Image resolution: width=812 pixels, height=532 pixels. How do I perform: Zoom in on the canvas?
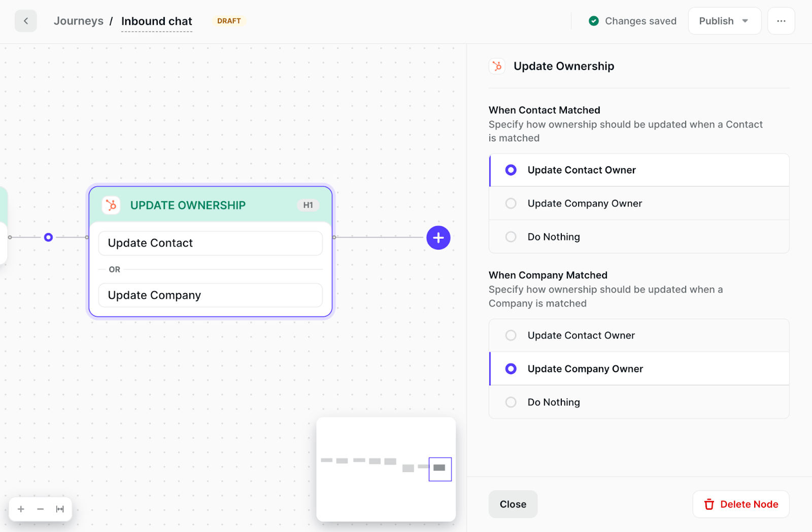pyautogui.click(x=21, y=509)
